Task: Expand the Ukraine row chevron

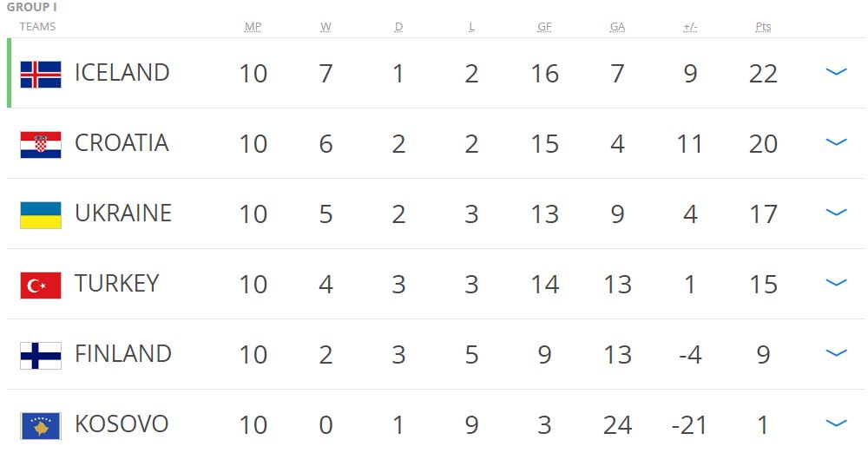Action: (836, 213)
